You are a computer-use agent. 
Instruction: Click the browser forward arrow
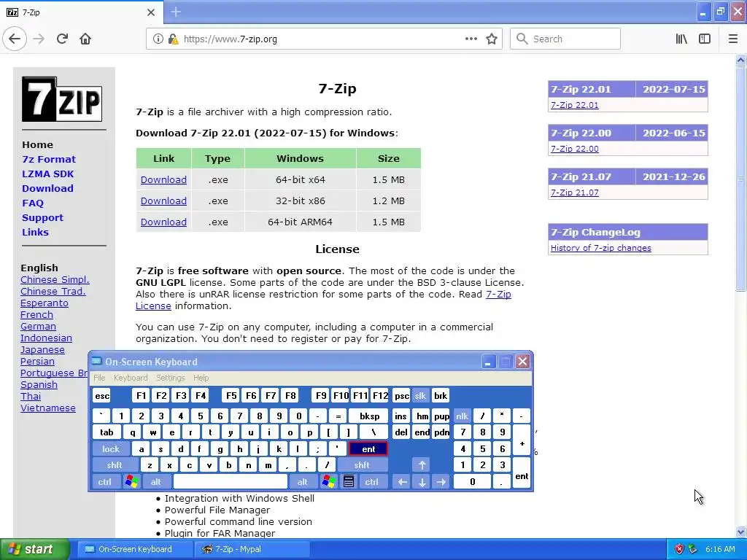click(39, 39)
